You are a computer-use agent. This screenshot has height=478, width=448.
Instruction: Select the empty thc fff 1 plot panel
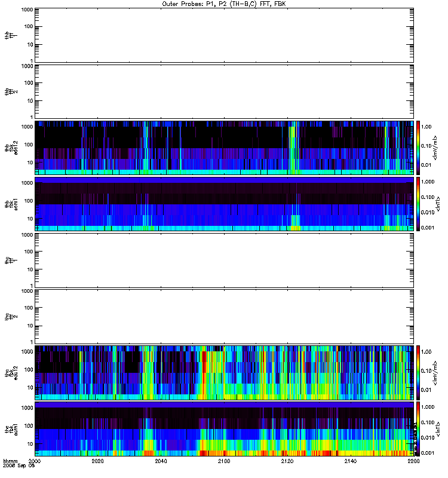pos(224,261)
